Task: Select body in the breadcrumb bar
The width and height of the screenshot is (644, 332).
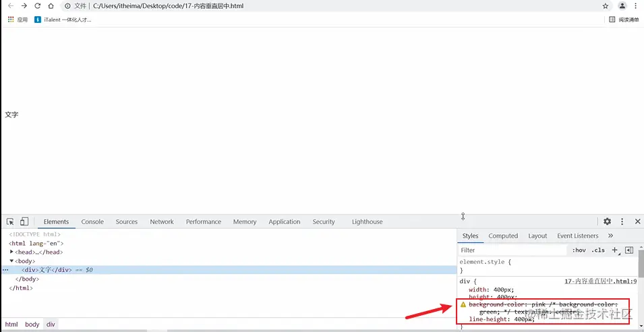Action: [32, 324]
